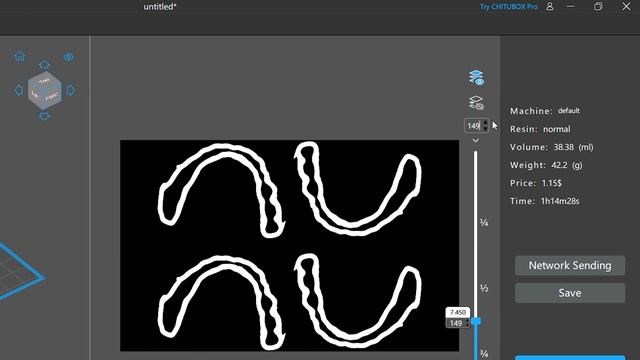Screen dimensions: 640x360
Task: Select the Front face of view cube
Action: point(52,97)
